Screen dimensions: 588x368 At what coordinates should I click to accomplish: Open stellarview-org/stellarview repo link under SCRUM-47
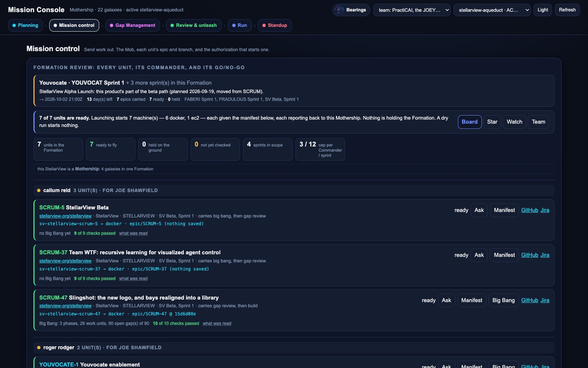coord(65,306)
